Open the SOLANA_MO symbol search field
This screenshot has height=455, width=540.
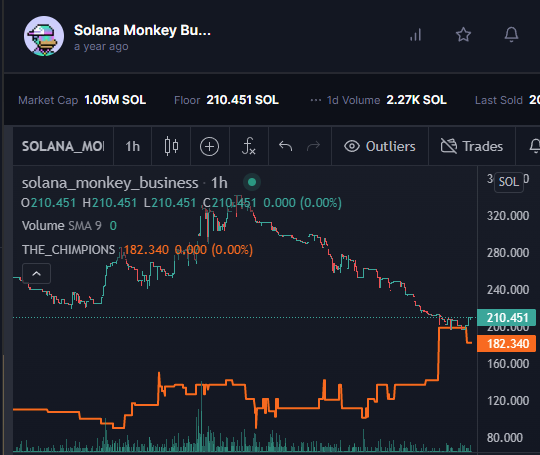point(63,146)
